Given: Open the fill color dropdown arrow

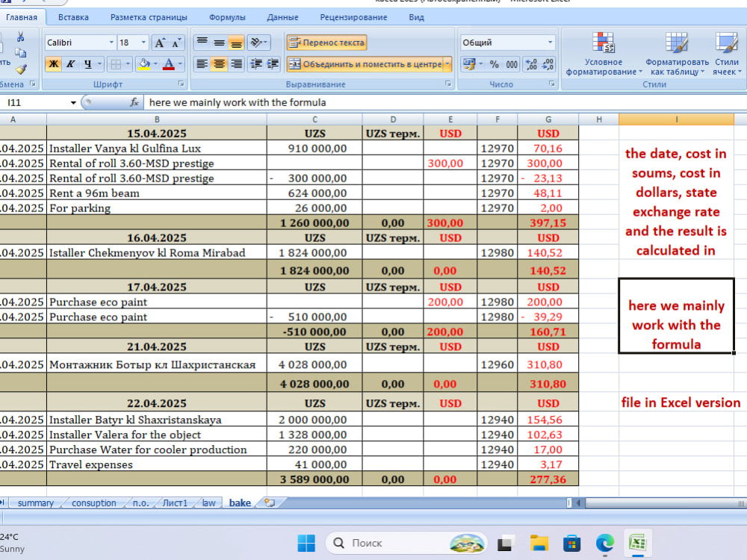Looking at the screenshot, I should click(155, 63).
